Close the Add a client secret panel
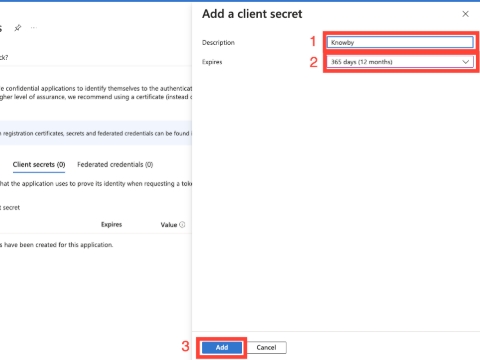Image resolution: width=480 pixels, height=360 pixels. [x=465, y=14]
